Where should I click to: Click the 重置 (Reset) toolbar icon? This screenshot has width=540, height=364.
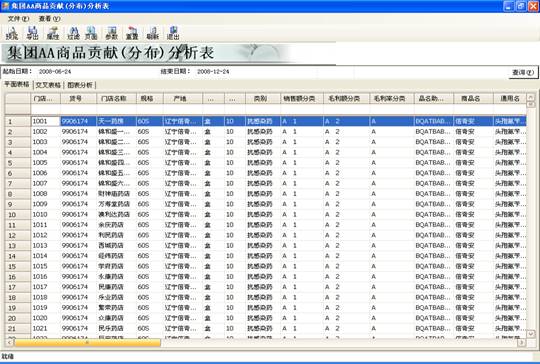point(132,33)
